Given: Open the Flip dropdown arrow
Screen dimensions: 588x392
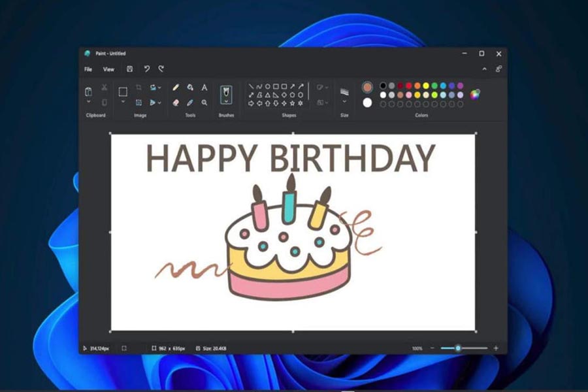Looking at the screenshot, I should click(x=160, y=103).
